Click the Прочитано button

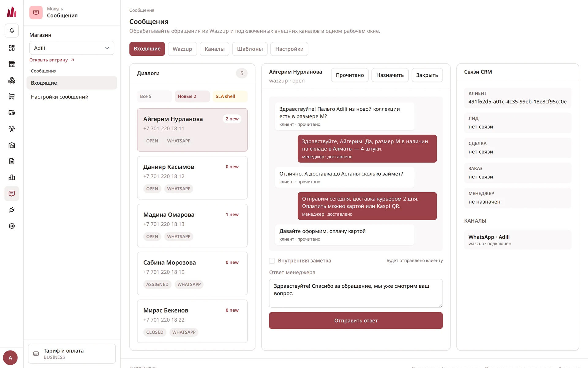click(x=350, y=75)
